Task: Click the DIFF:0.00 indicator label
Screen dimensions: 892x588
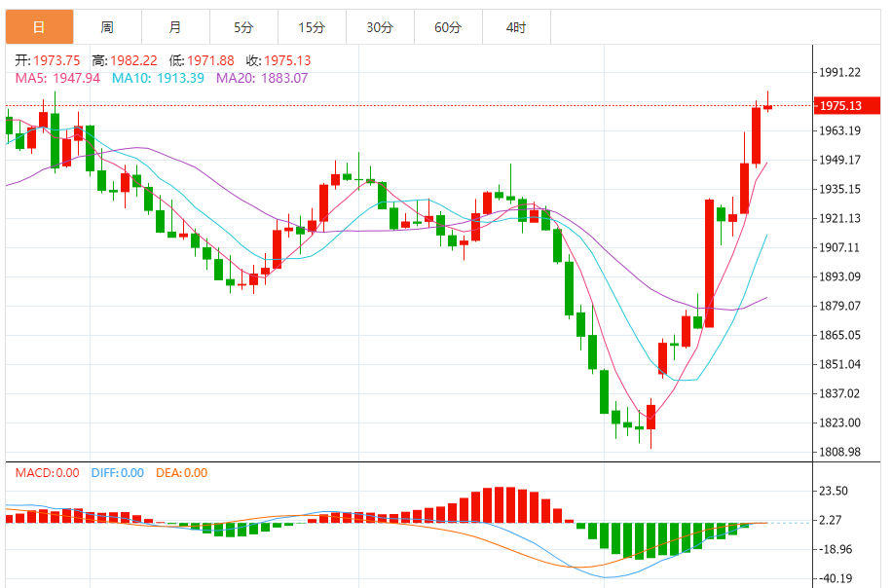Action: pos(118,472)
